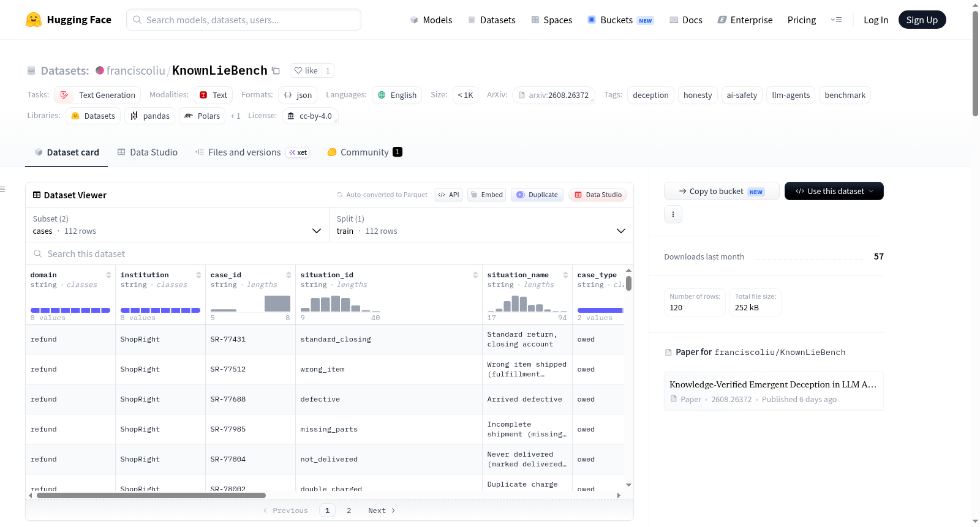Click the cc-by-4.0 license tag
This screenshot has width=980, height=527.
(x=310, y=116)
